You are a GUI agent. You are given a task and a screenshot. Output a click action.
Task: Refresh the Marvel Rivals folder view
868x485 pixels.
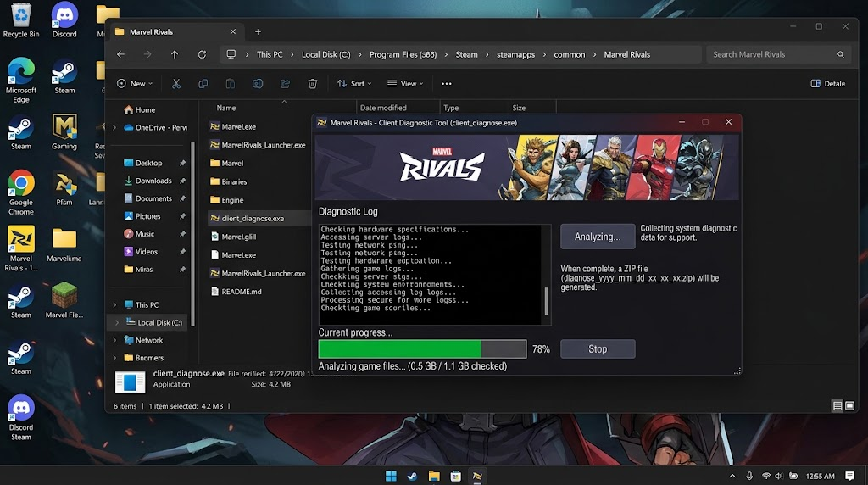pyautogui.click(x=202, y=54)
